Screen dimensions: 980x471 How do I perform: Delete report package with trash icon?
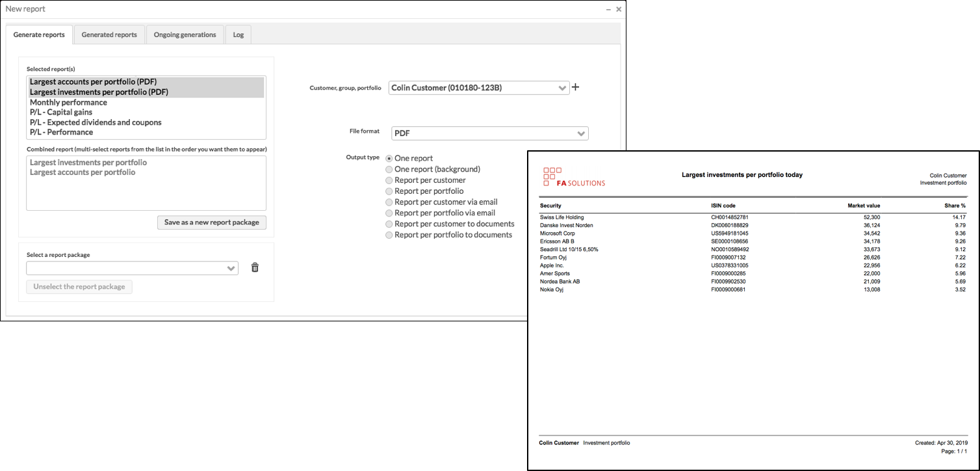coord(255,267)
